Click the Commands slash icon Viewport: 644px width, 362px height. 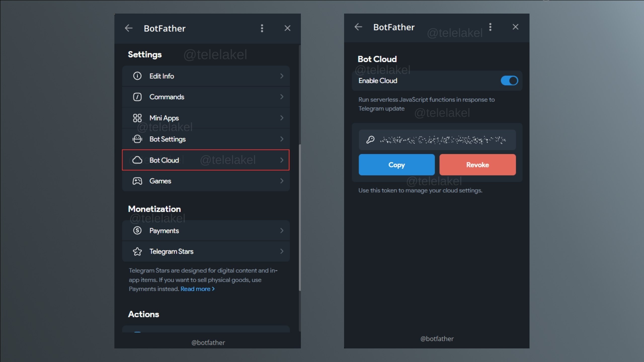137,97
